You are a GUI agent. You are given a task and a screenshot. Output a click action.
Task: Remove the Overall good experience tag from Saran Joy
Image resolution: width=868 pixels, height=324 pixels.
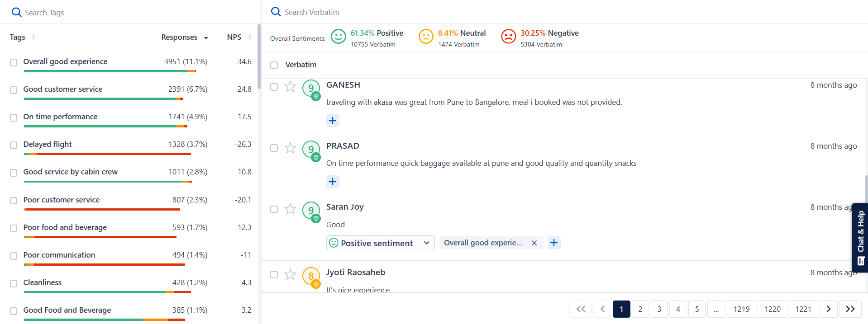point(534,243)
